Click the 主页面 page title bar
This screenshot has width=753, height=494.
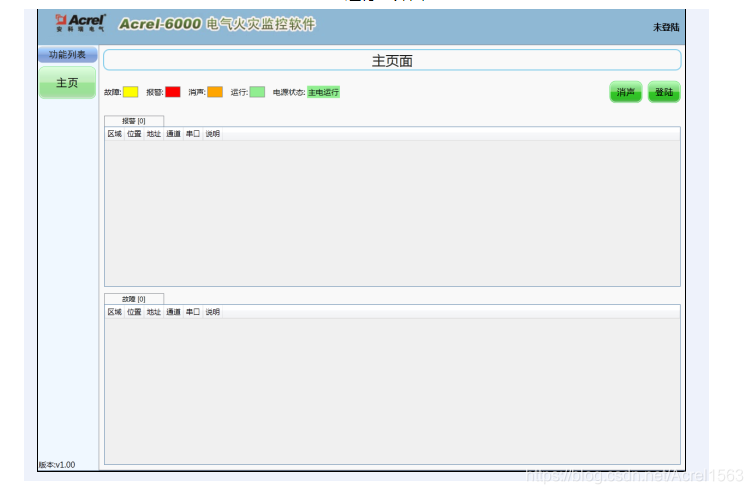tap(392, 60)
